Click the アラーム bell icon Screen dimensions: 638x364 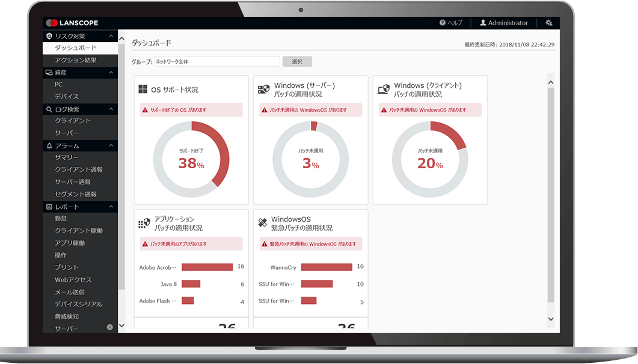pos(49,146)
